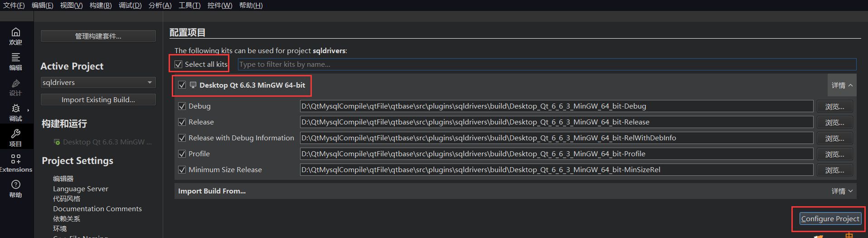
Task: Switch to Debug (调试) mode icon
Action: pyautogui.click(x=16, y=112)
